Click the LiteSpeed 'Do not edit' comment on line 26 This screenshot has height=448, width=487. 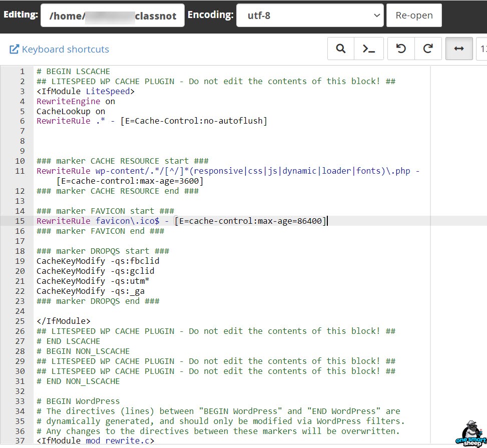click(216, 331)
